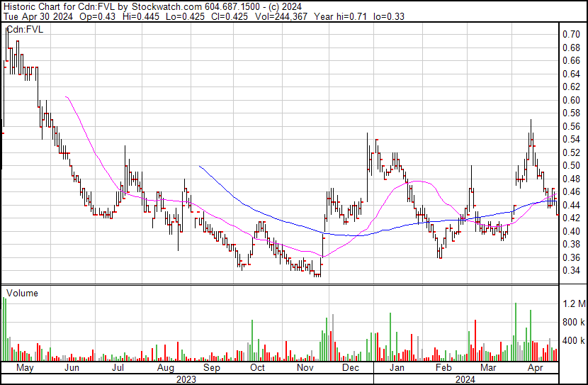Click the Dec month marker
588x385 pixels.
[350, 369]
